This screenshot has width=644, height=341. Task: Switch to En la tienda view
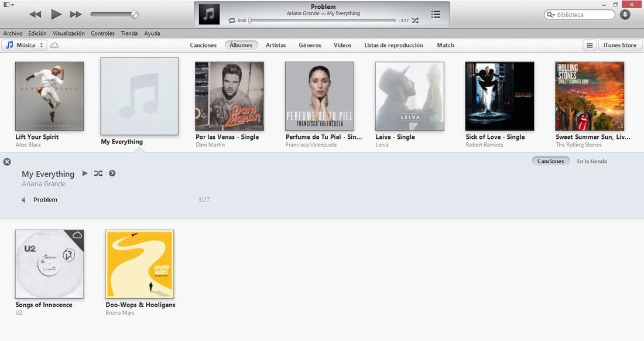(591, 161)
